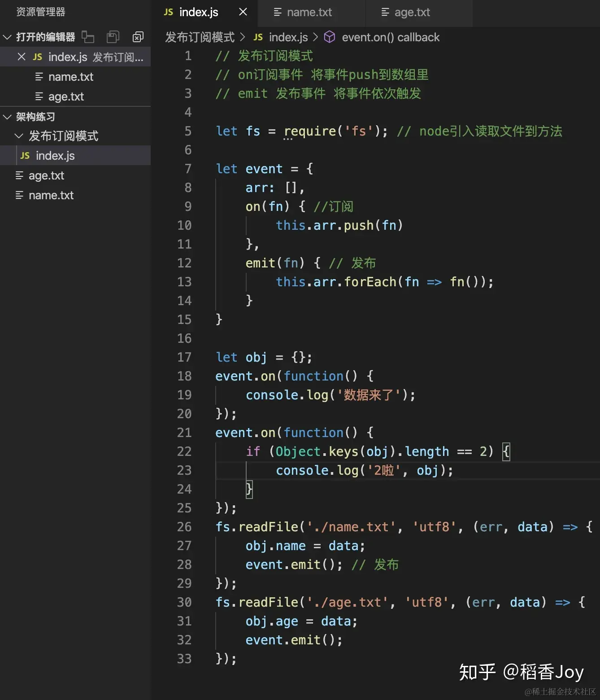Screen dimensions: 600x700
Task: Click the event.on() callback breadcrumb
Action: click(391, 37)
